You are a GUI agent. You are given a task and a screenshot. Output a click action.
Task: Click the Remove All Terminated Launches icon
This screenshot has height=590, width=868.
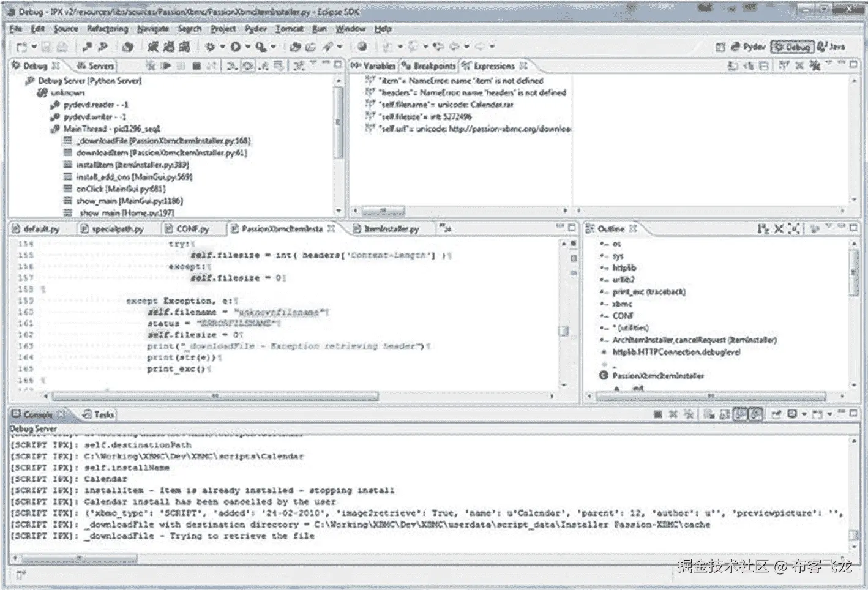150,66
